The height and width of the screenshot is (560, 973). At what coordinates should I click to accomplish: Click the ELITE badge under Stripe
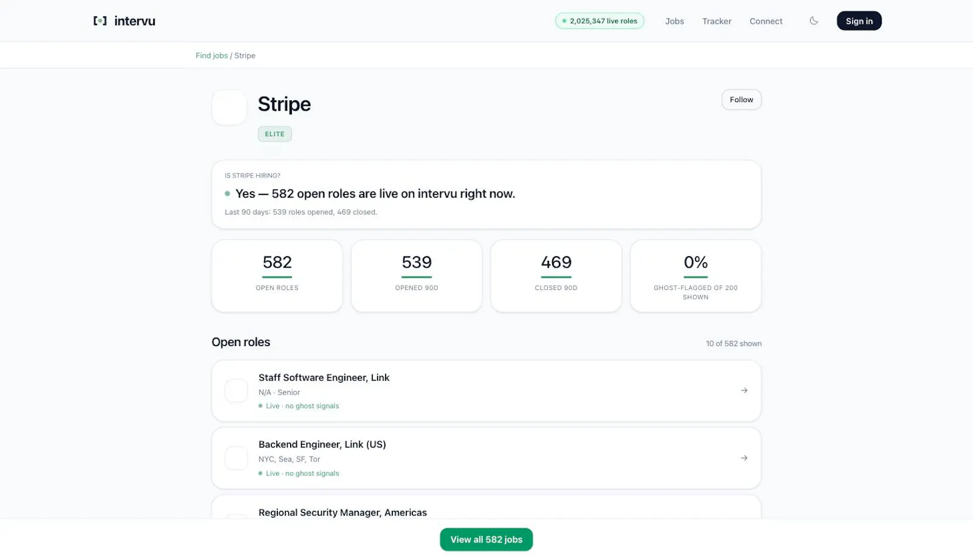(x=275, y=134)
